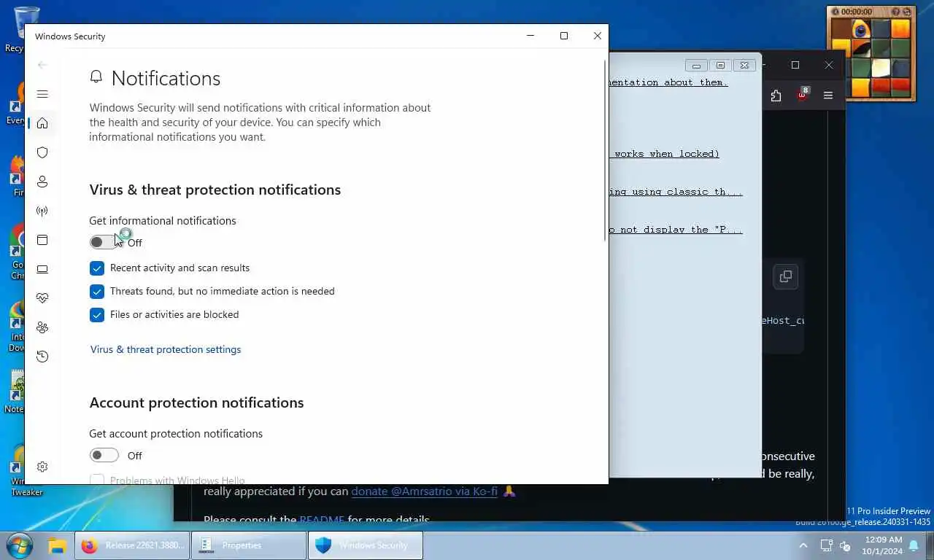The width and height of the screenshot is (934, 560).
Task: Go back with the Windows Security back arrow
Action: coord(42,65)
